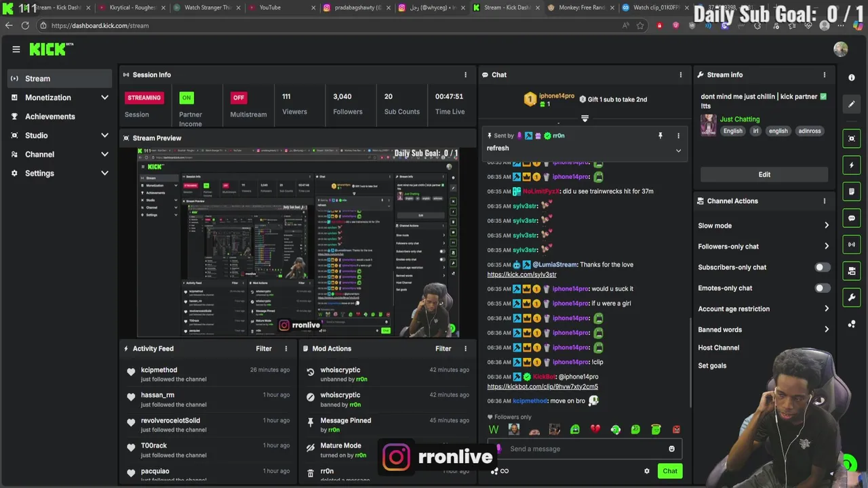This screenshot has width=868, height=488.
Task: Insert the broken heart emote
Action: pyautogui.click(x=595, y=429)
